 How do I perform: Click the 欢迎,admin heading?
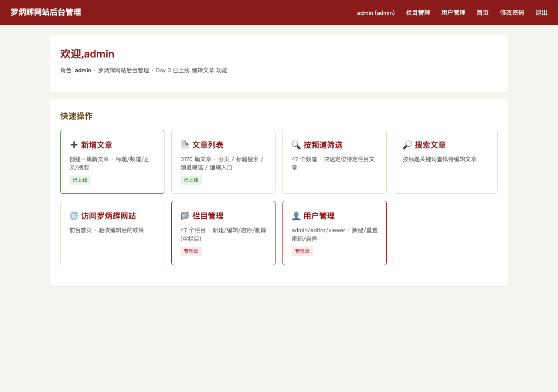point(87,54)
